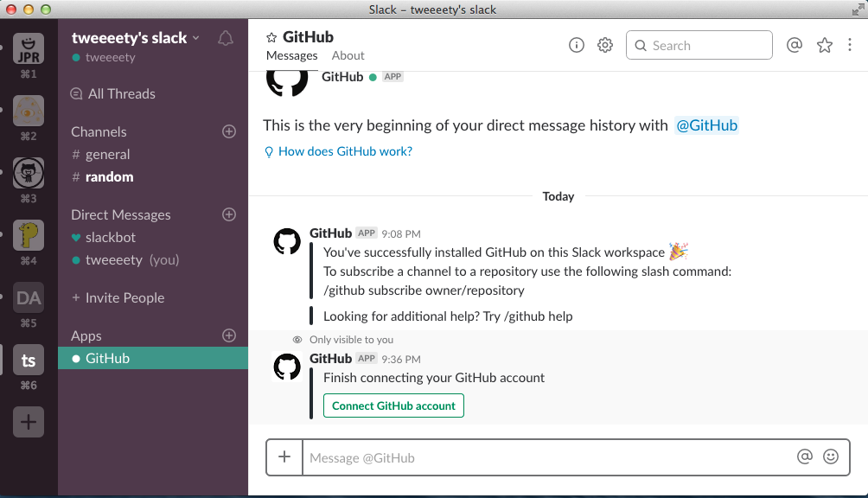Switch to the JPR workspace icon
Viewport: 868px width, 498px height.
pos(29,48)
